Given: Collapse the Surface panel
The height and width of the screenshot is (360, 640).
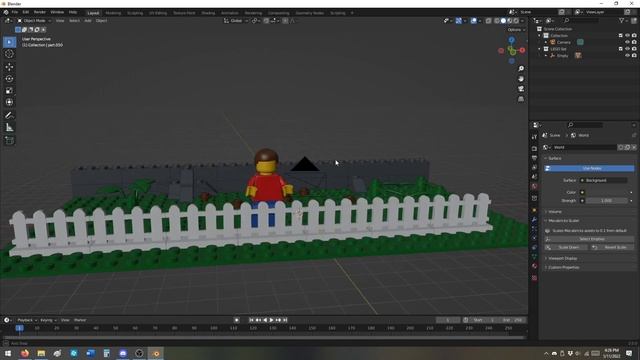Looking at the screenshot, I should click(554, 158).
